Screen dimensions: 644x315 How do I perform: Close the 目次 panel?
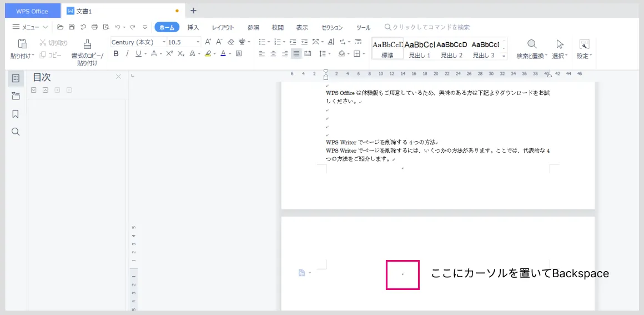(118, 77)
